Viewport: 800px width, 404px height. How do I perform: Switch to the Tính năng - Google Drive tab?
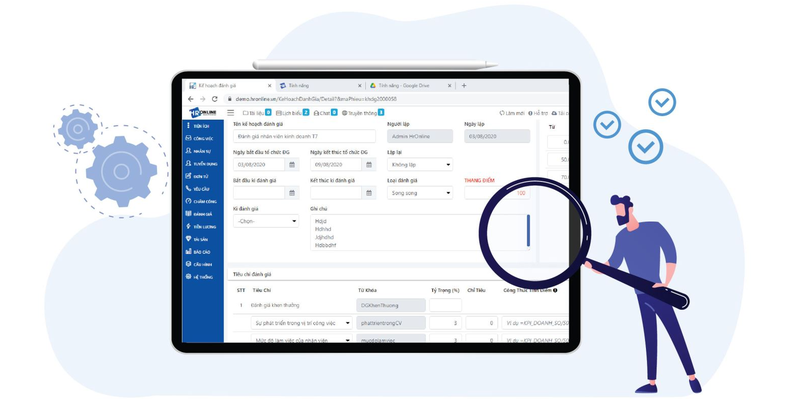(410, 86)
